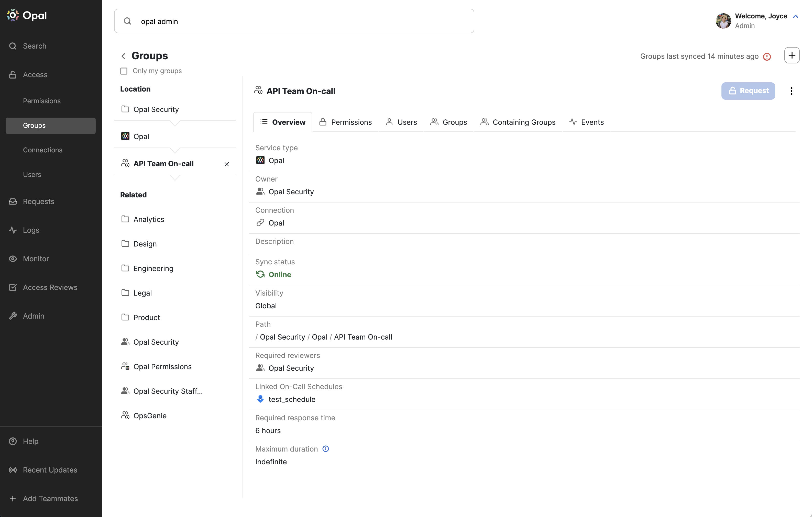Screen dimensions: 812x517
Task: Click 'Groups last synced 14 minutes ago'
Action: (699, 56)
